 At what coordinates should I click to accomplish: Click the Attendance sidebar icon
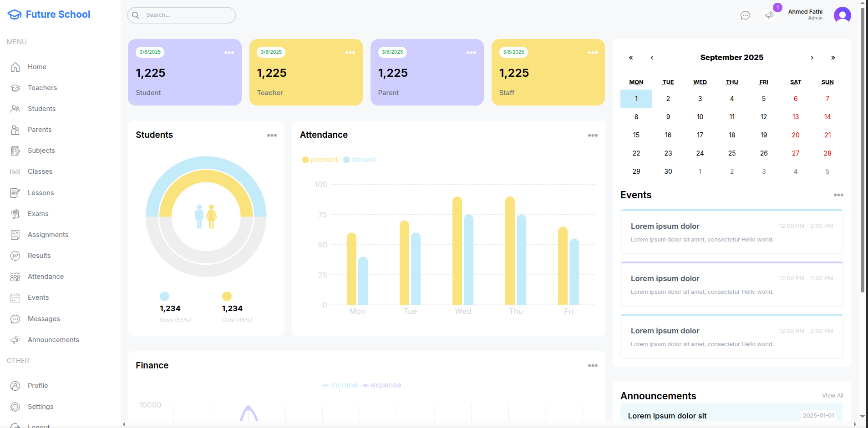pyautogui.click(x=15, y=277)
